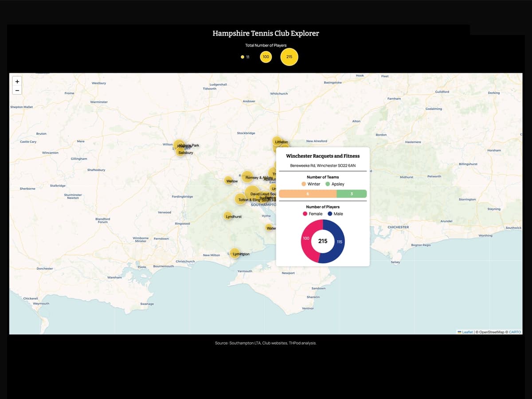Select the Salisbury club marker
The height and width of the screenshot is (399, 532).
coord(180,152)
